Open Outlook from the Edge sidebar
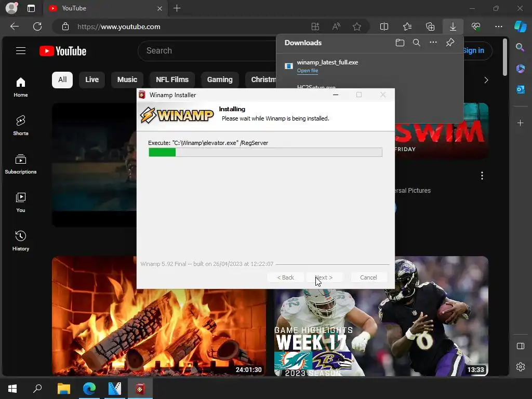Screen dimensions: 532x399 pyautogui.click(x=520, y=89)
